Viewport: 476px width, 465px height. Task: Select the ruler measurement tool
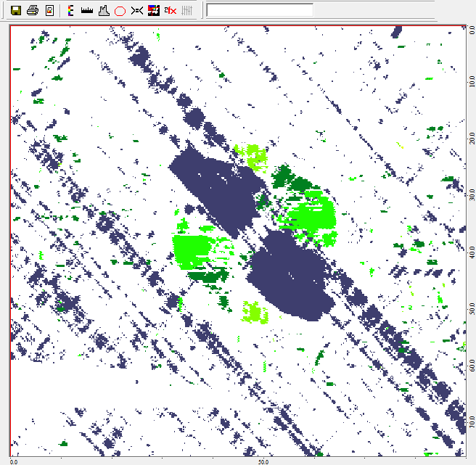[86, 10]
